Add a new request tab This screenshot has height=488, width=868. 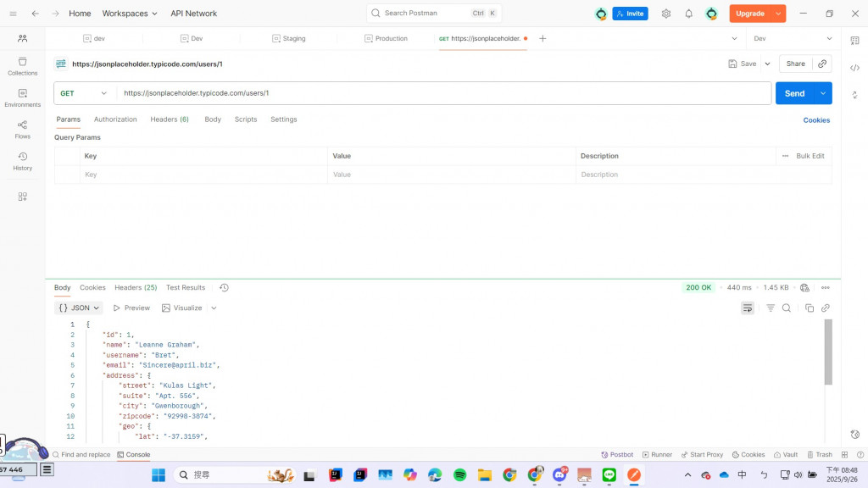point(542,38)
